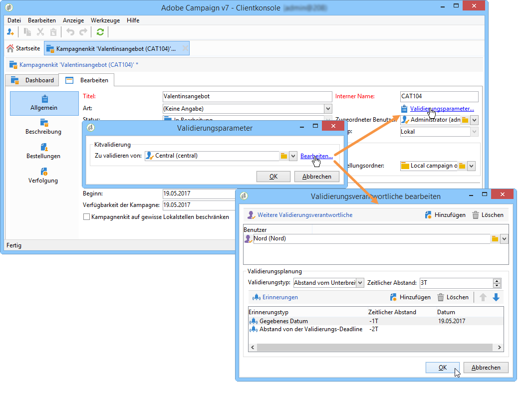532x394 pixels.
Task: Click the Interner Name field CAT104
Action: 439,96
